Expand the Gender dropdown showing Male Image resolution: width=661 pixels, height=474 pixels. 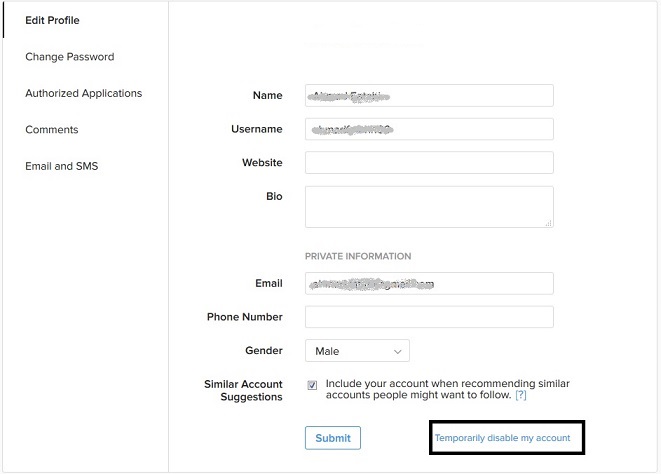357,351
